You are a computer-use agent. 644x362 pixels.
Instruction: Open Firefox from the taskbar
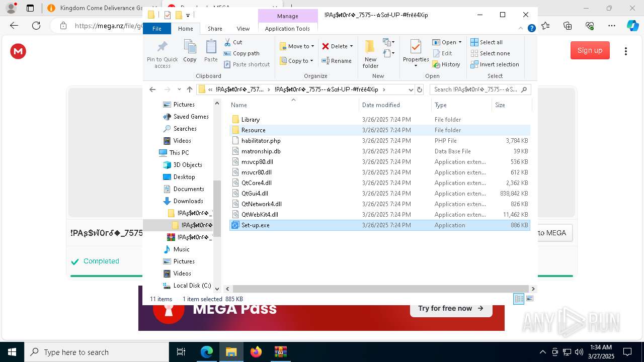point(256,352)
